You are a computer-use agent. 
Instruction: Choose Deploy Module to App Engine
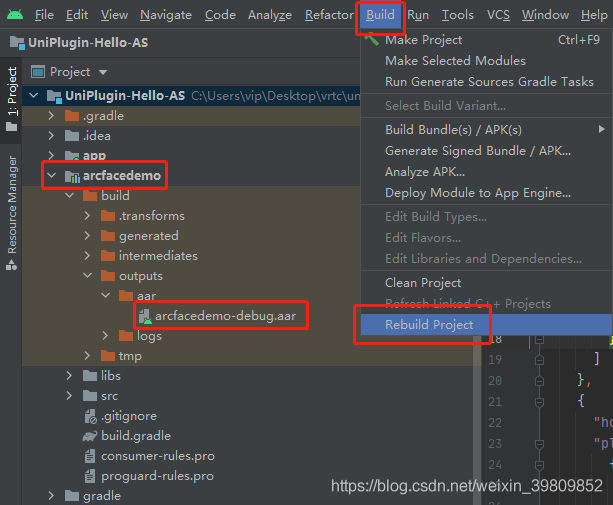pyautogui.click(x=486, y=193)
